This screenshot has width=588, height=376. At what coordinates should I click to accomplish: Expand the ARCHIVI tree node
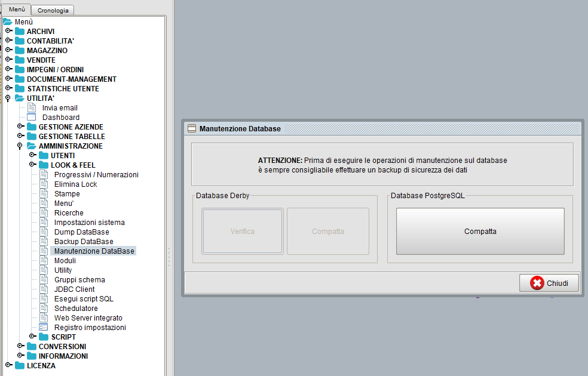click(8, 30)
